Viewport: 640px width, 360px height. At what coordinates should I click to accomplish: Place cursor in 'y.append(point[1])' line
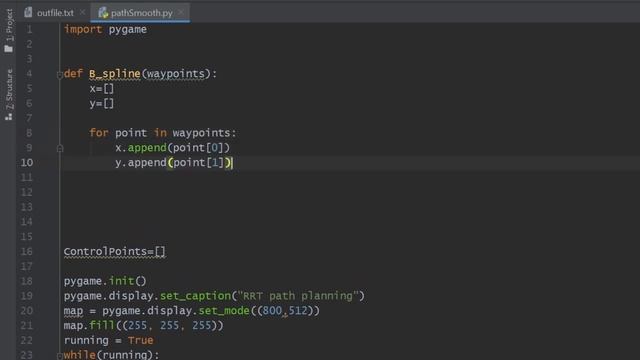coord(174,162)
